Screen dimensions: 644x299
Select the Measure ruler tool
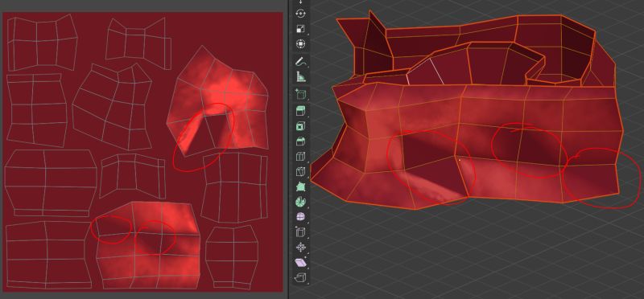click(x=300, y=77)
